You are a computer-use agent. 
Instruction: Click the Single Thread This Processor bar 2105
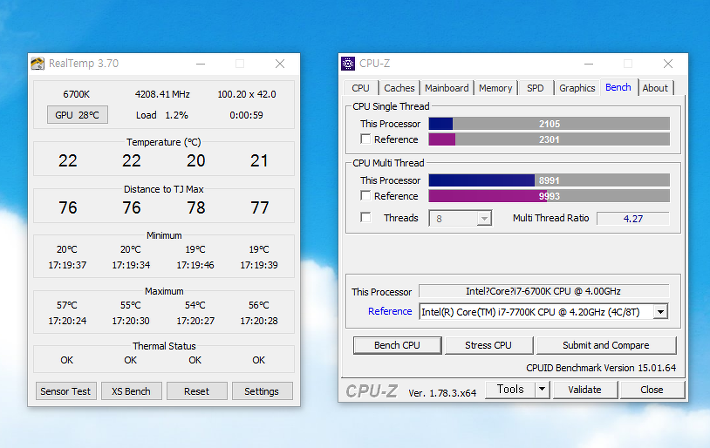[x=549, y=124]
